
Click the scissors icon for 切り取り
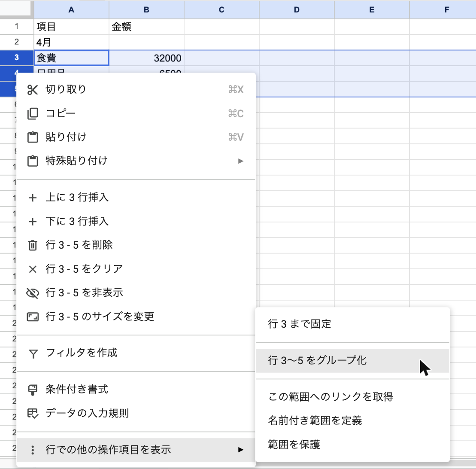click(x=33, y=90)
